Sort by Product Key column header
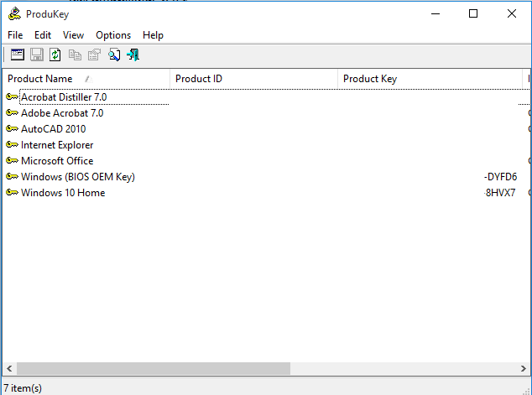The height and width of the screenshot is (395, 532). (430, 79)
